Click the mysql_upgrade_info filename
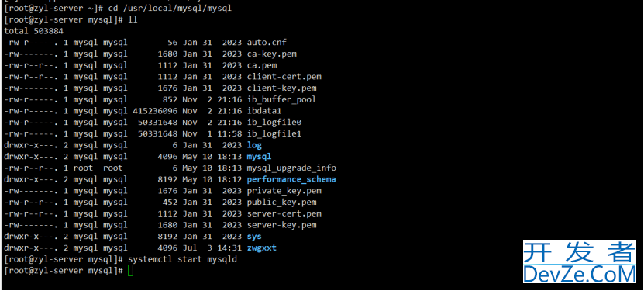Viewport: 644px width, 291px height. coord(291,168)
